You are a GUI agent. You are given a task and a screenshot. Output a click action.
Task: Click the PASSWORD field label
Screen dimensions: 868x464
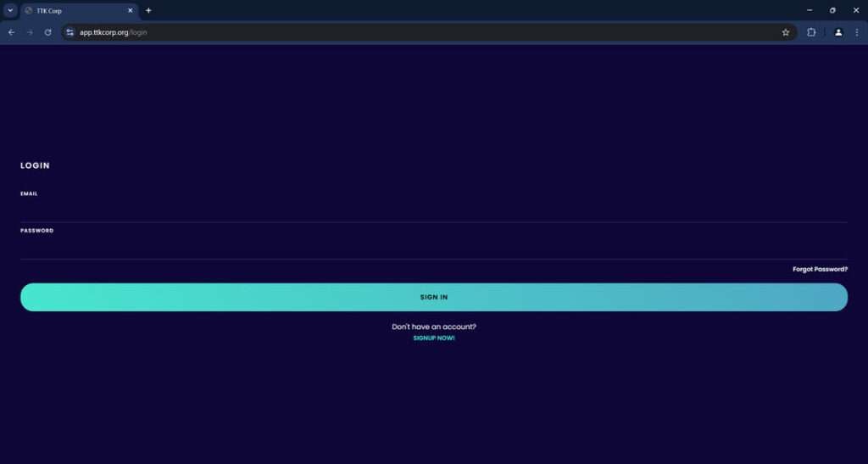click(37, 231)
